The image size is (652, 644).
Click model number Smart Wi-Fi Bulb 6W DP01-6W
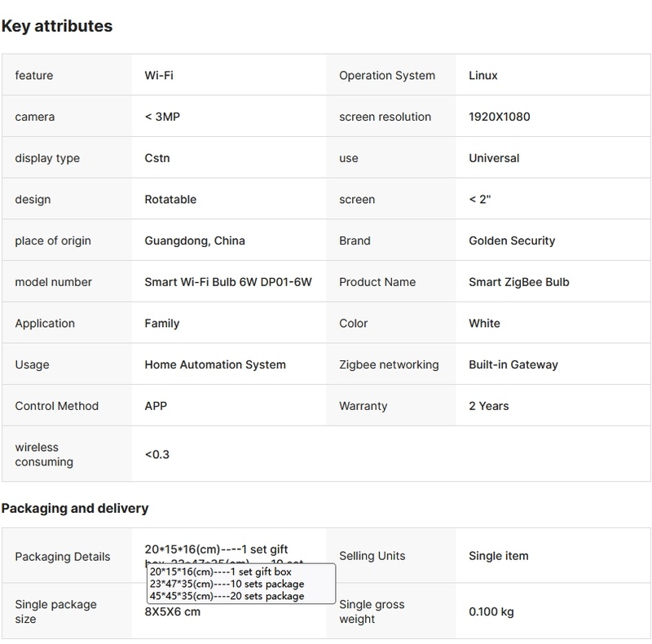click(228, 282)
